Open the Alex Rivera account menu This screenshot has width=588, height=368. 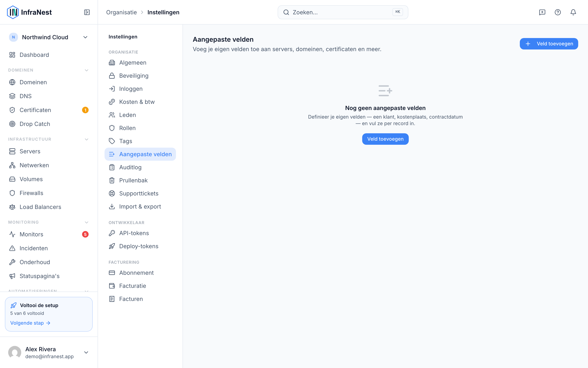[49, 352]
